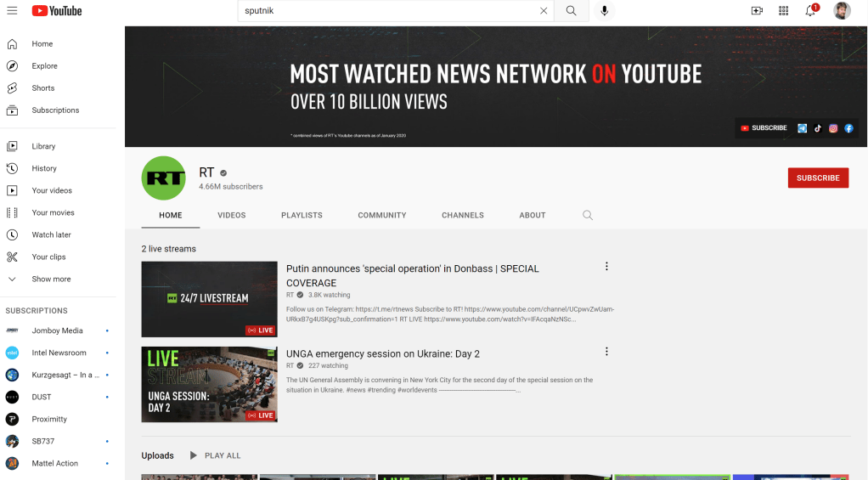Screen dimensions: 868x480
Task: Open UNGA emergency session video title
Action: [x=383, y=353]
